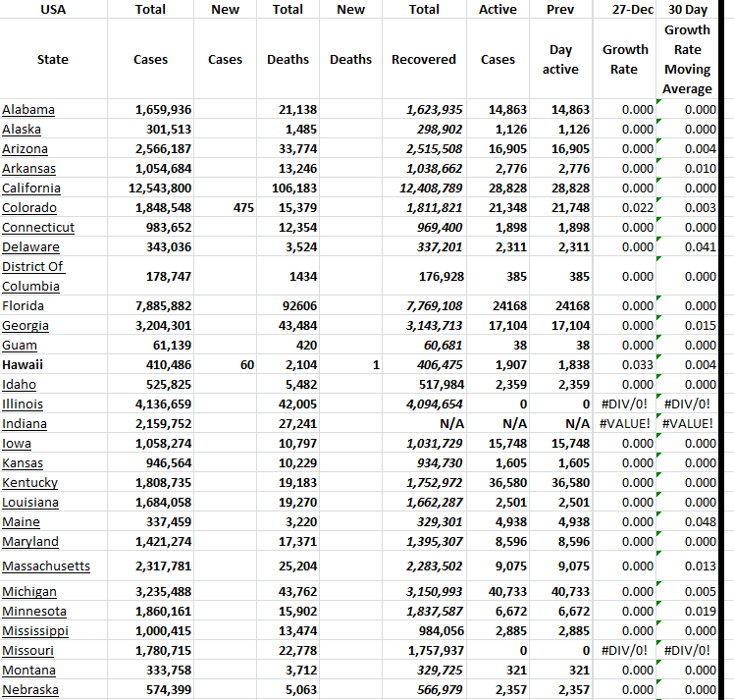Open the Illinois state link
734x700 pixels.
pos(23,404)
